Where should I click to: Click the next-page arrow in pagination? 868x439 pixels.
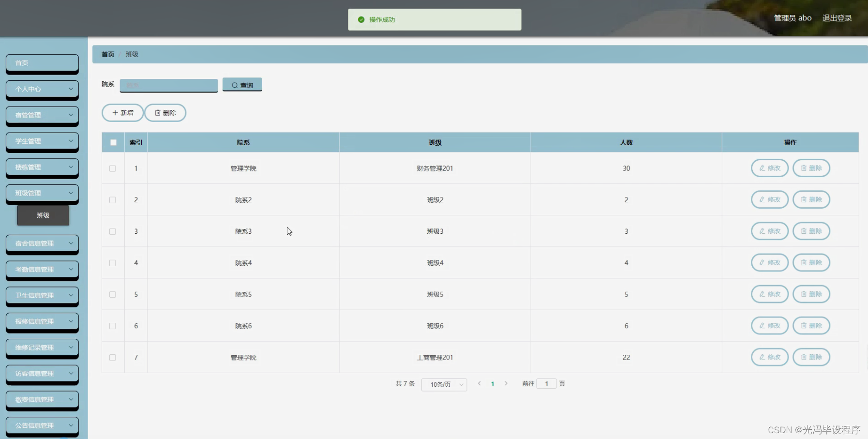[506, 383]
